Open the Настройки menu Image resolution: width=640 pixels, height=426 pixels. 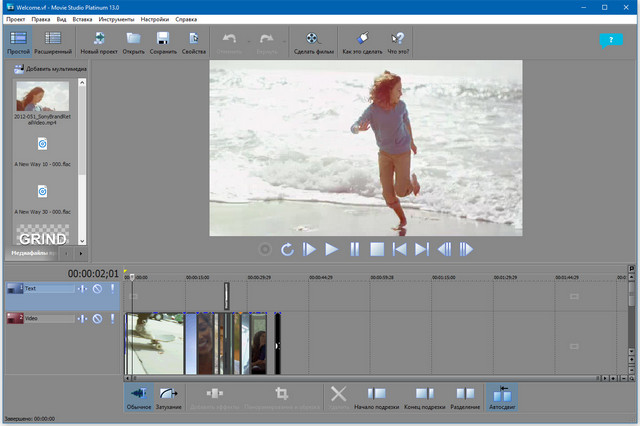pos(155,19)
